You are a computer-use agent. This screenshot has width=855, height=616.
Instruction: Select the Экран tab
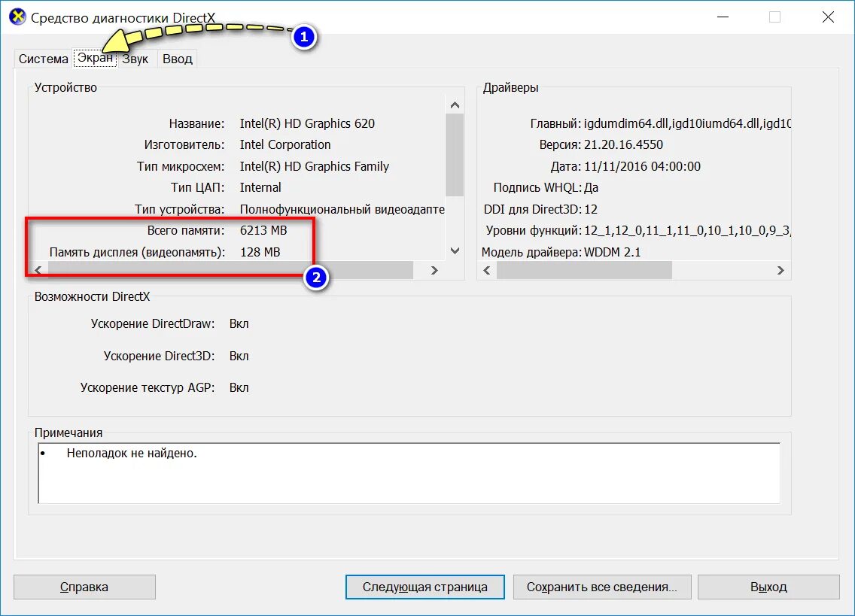tap(95, 58)
